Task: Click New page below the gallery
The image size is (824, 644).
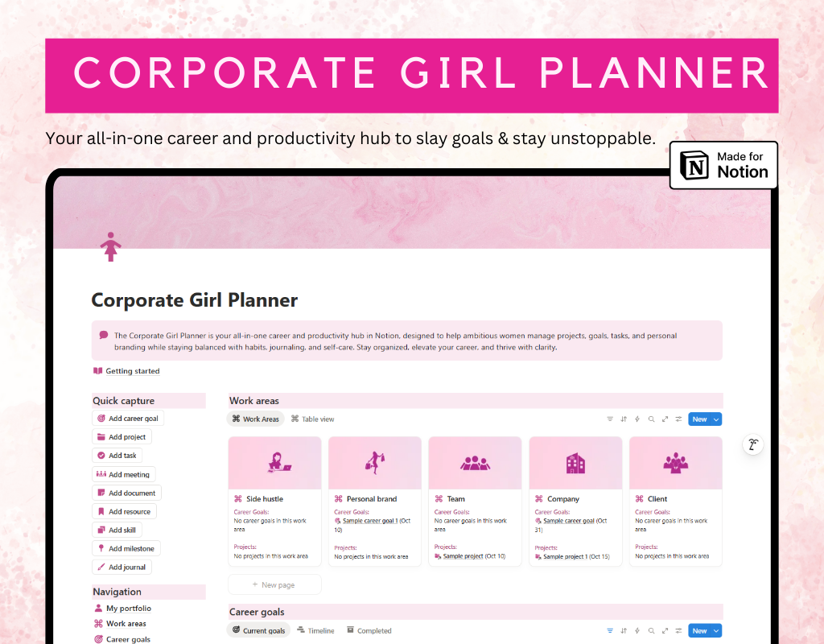Action: point(274,584)
